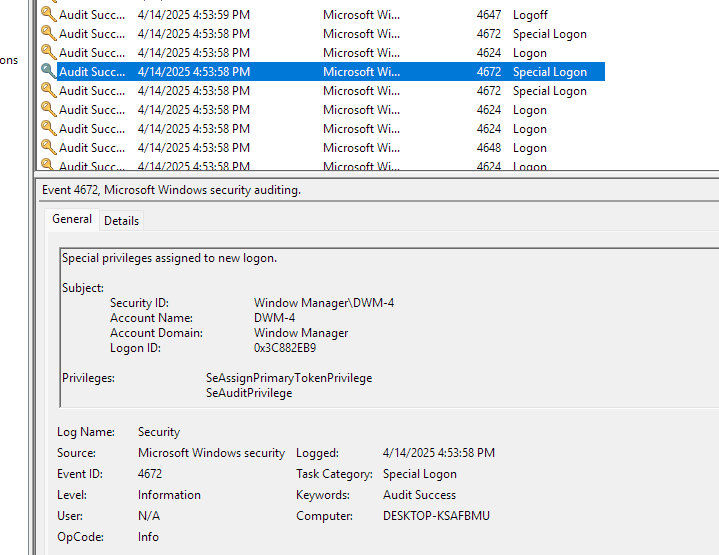This screenshot has height=555, width=719.
Task: Switch to the Details tab
Action: [x=122, y=221]
